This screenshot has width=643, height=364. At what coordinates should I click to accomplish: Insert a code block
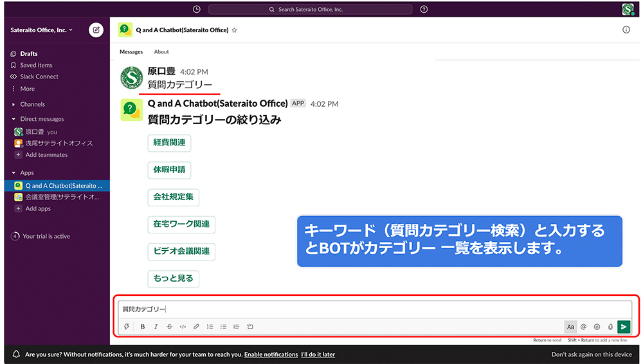coord(249,327)
